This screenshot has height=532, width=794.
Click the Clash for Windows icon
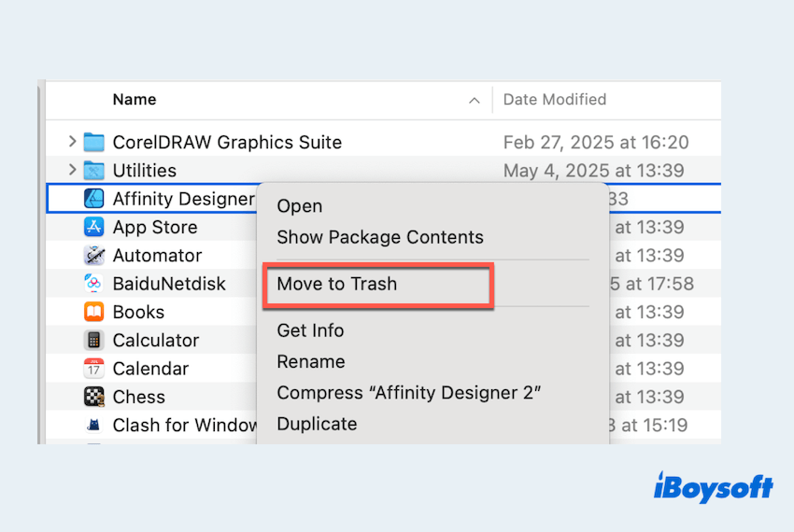coord(94,426)
